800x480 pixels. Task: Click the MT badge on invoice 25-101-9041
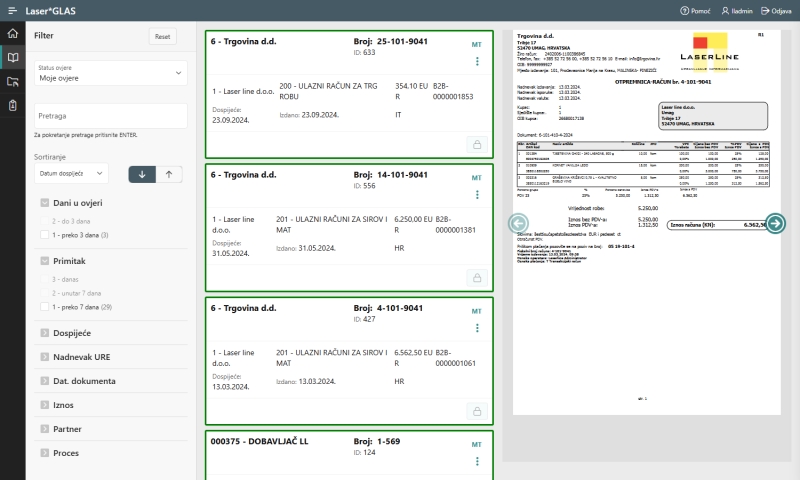tap(477, 45)
